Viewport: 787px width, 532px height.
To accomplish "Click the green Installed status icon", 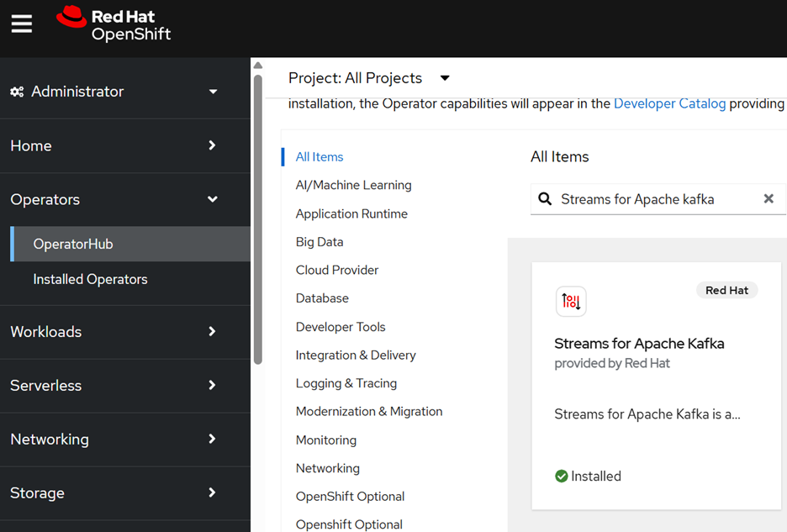I will click(x=561, y=476).
